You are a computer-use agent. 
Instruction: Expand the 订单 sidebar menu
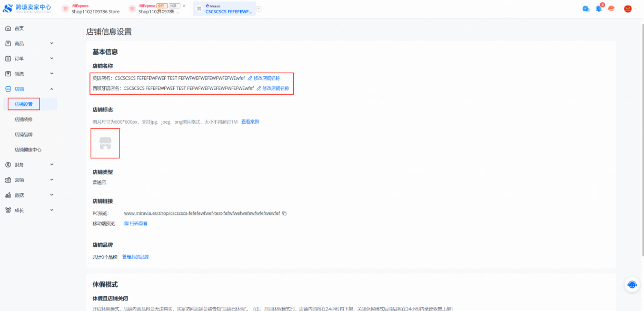pos(51,58)
